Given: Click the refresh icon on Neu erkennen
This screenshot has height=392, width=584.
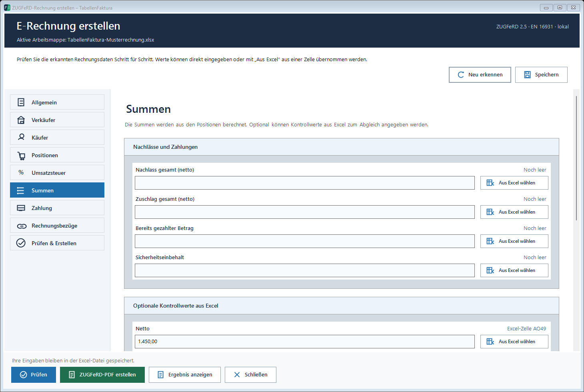Looking at the screenshot, I should 461,75.
